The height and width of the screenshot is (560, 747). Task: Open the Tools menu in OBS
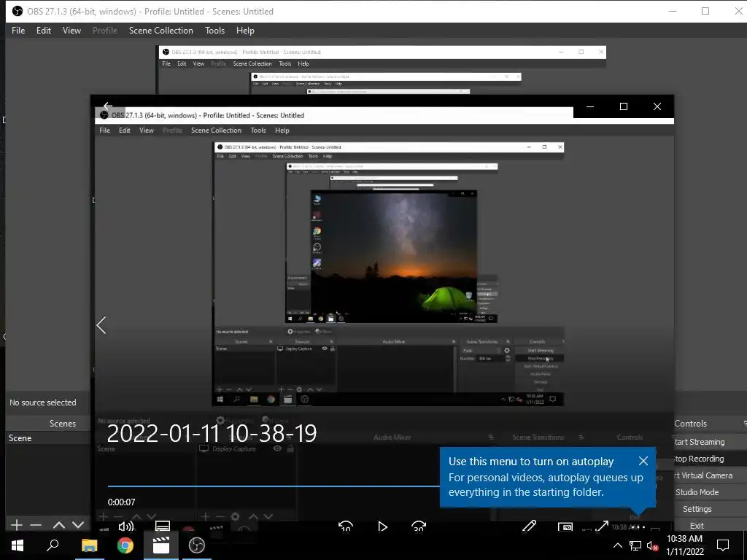pos(215,31)
